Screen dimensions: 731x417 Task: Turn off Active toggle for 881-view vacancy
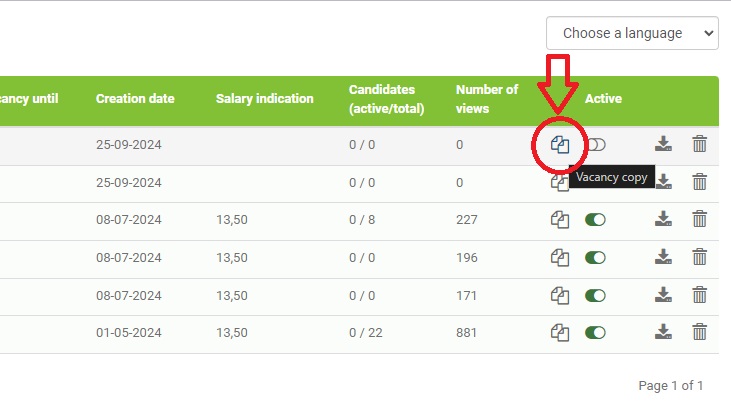coord(596,332)
